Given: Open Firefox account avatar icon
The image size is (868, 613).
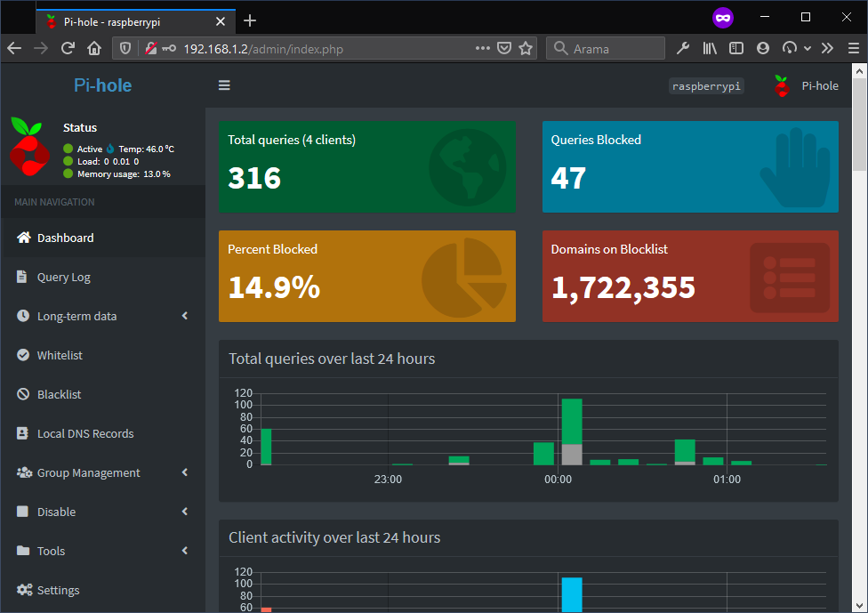Looking at the screenshot, I should pos(763,49).
